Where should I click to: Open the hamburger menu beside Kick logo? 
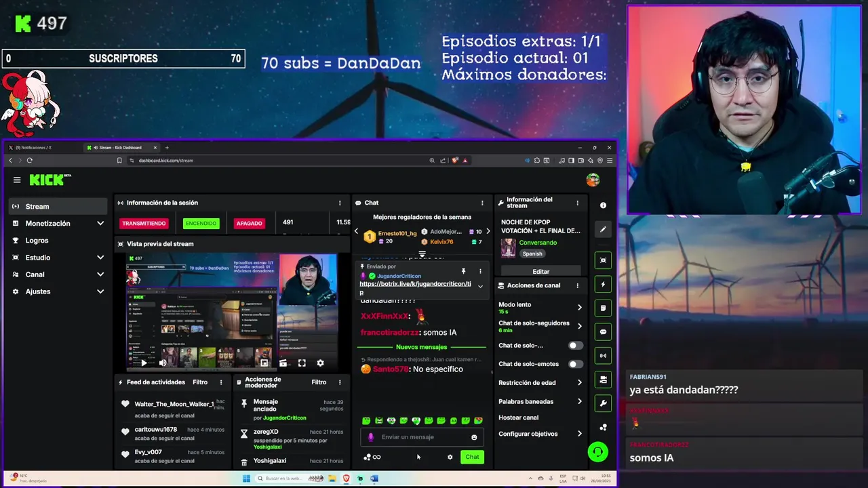pos(17,180)
